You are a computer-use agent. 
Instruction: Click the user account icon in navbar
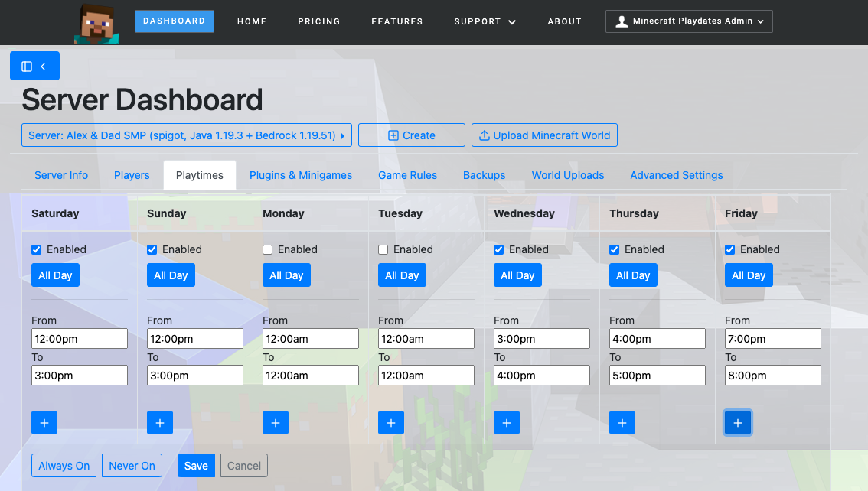622,21
